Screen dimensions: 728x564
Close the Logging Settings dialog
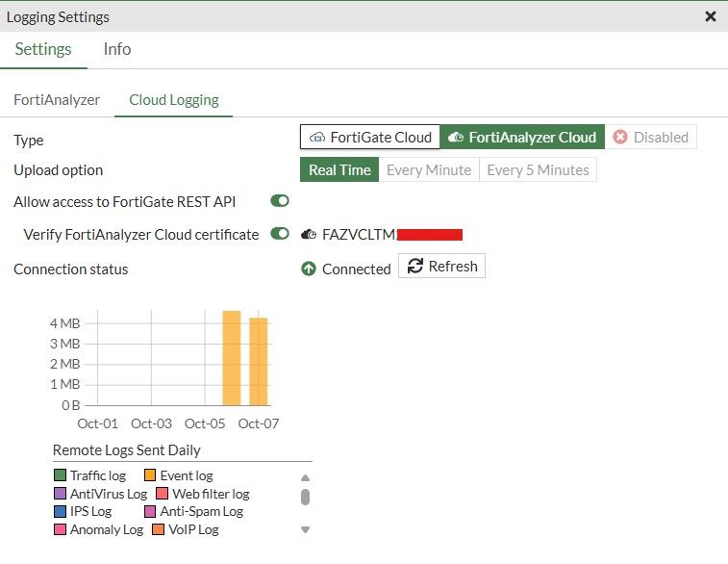pyautogui.click(x=711, y=16)
